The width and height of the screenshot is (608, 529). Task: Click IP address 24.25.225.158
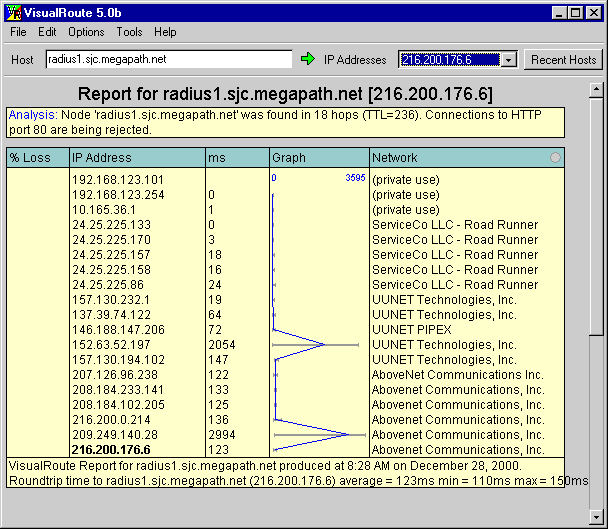pyautogui.click(x=111, y=270)
